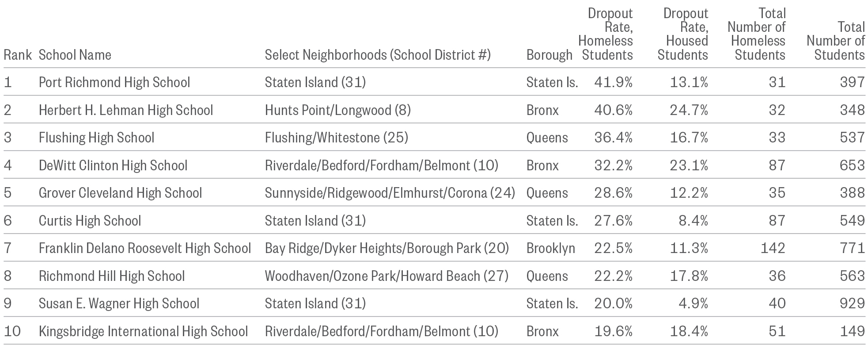Click the Borough column header
The width and height of the screenshot is (868, 353).
click(x=549, y=55)
